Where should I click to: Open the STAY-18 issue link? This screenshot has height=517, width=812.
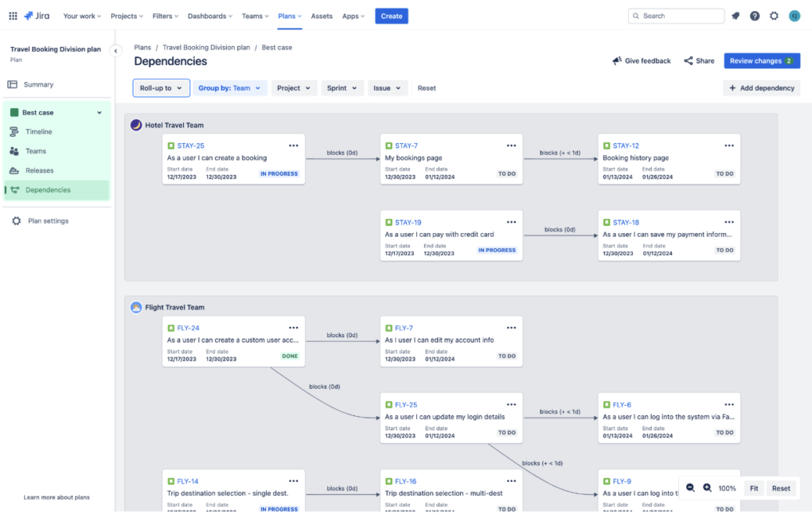(626, 223)
